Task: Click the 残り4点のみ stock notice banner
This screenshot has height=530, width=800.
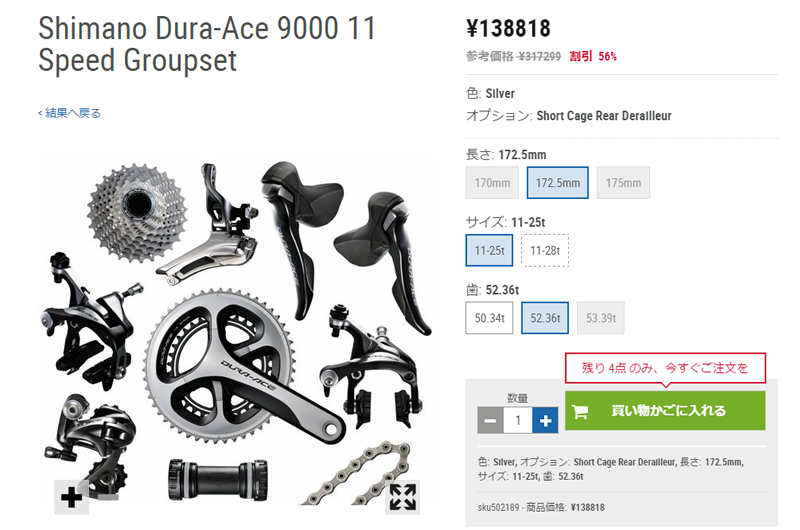Action: [x=665, y=368]
